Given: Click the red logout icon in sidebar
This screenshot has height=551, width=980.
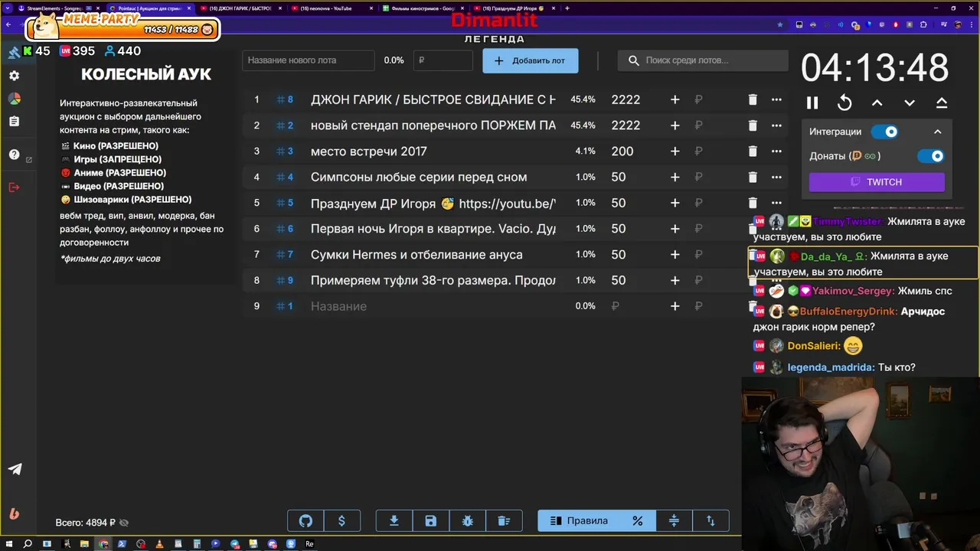Looking at the screenshot, I should [14, 187].
